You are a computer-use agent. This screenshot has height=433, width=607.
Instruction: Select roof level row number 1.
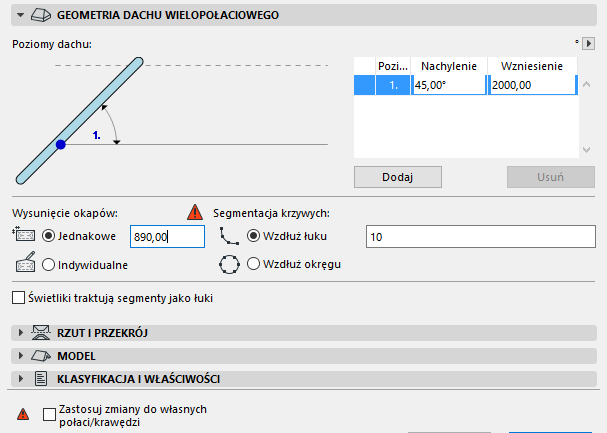393,85
